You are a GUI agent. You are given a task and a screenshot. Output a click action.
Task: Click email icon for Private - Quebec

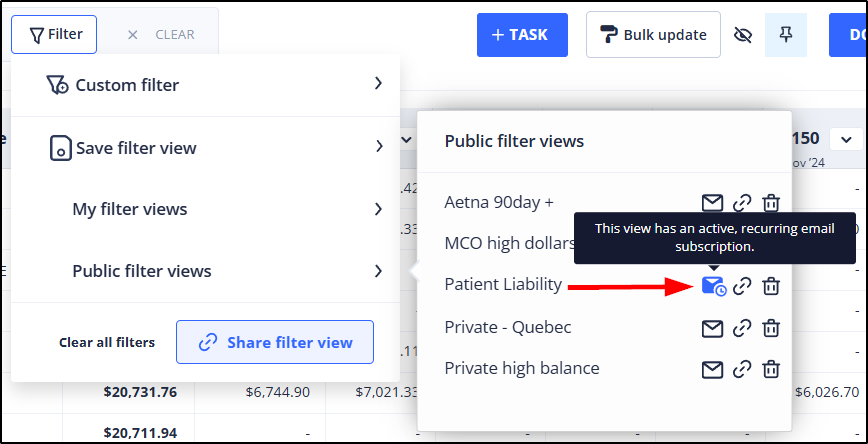coord(711,328)
